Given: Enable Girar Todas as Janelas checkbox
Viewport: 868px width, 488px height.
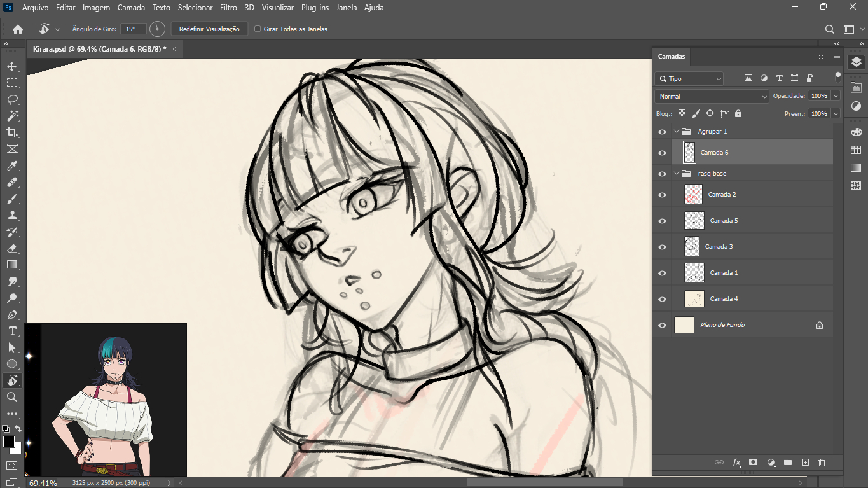Looking at the screenshot, I should click(258, 29).
